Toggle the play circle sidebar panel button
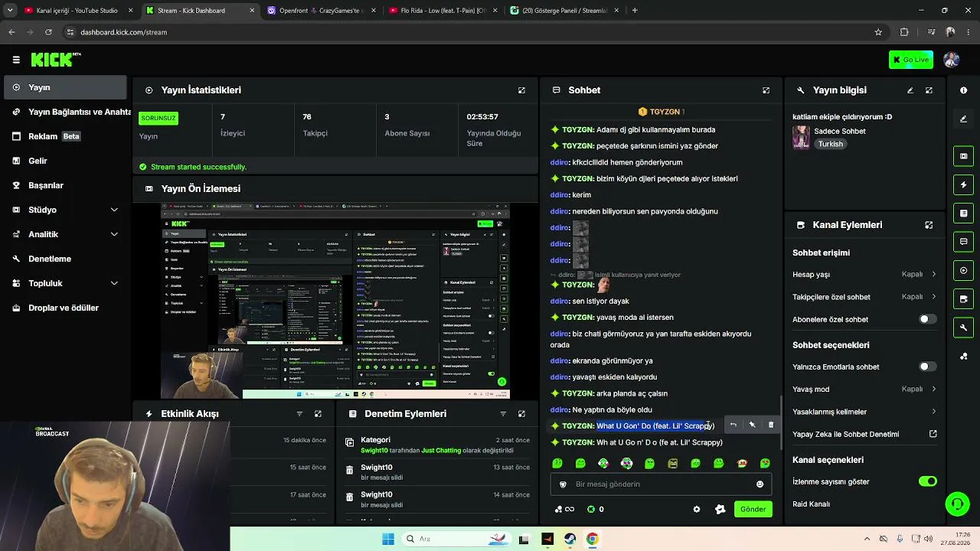980x551 pixels. pyautogui.click(x=963, y=270)
